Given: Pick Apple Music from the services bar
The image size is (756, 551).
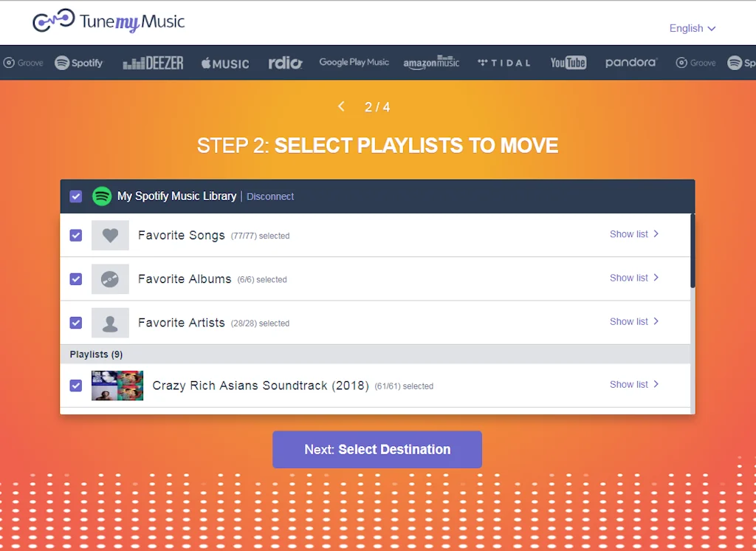Looking at the screenshot, I should [x=224, y=64].
